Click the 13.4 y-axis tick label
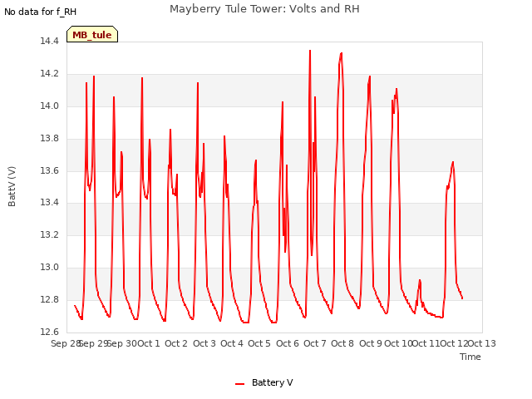This screenshot has height=399, width=532. (x=49, y=203)
